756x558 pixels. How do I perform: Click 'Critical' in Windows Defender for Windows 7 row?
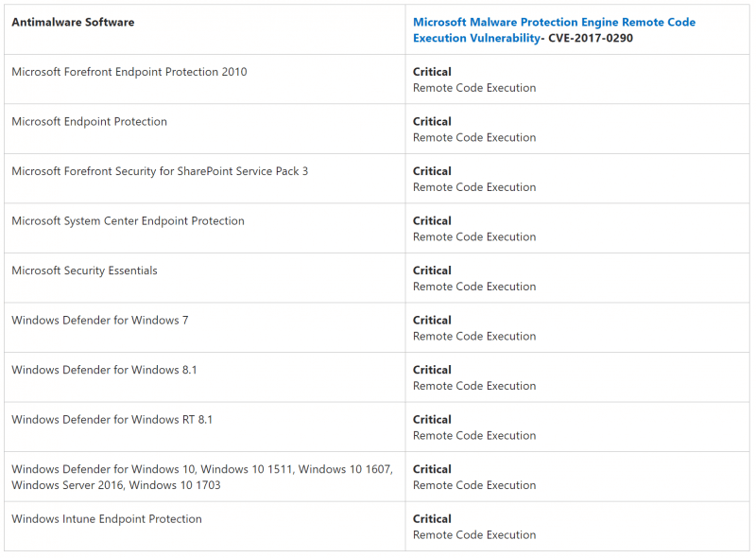tap(432, 321)
